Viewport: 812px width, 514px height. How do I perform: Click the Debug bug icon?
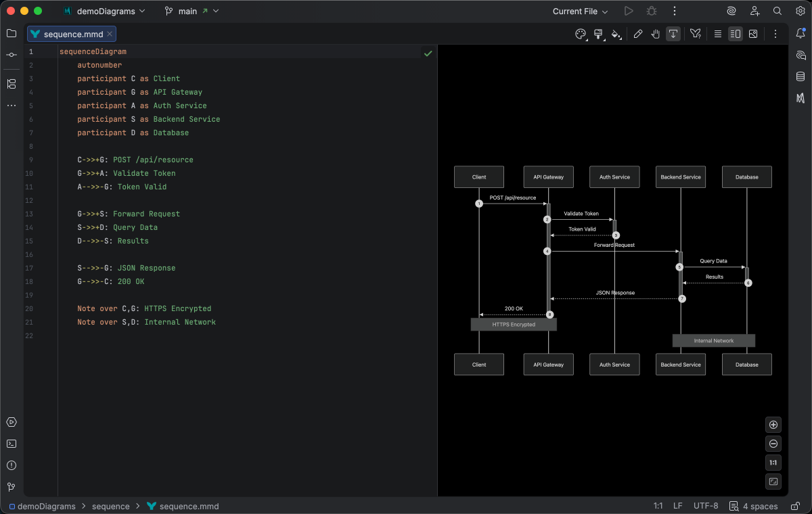pos(652,11)
